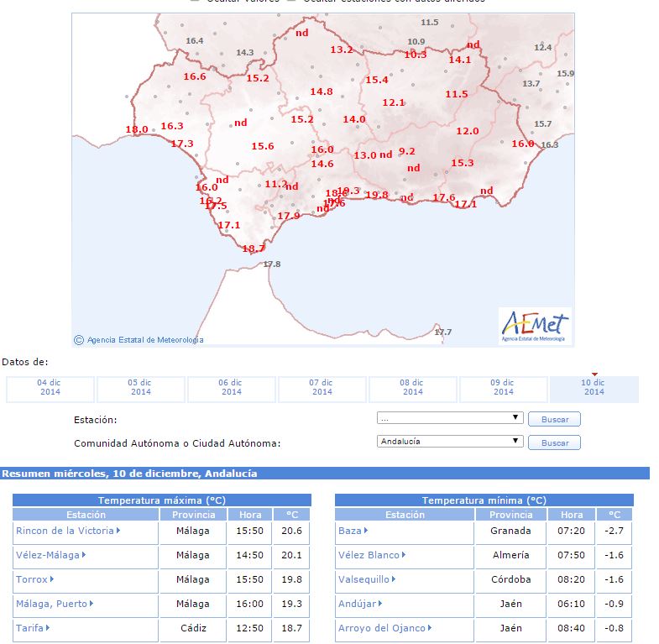Choose the 09 dic 2014 date tab
Screen dimensions: 659x644
(x=503, y=388)
